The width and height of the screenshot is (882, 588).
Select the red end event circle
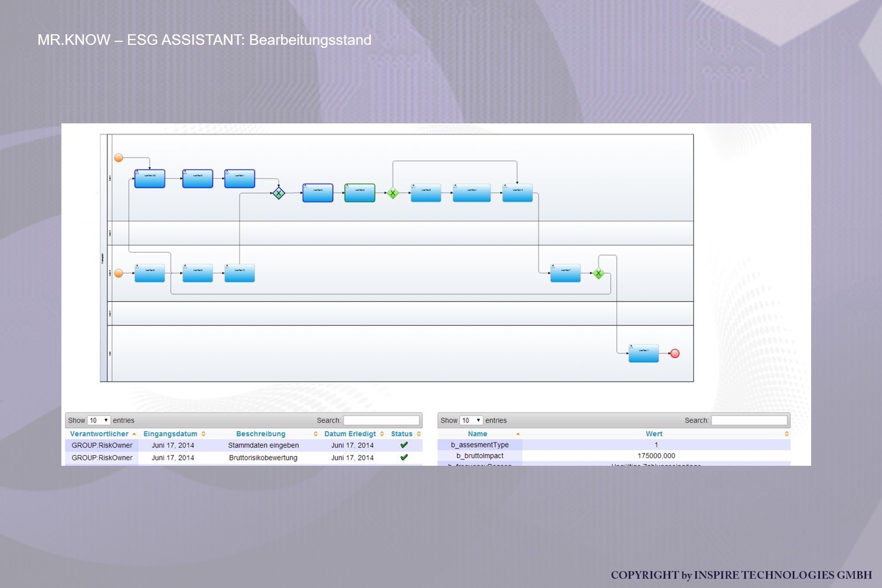pos(675,354)
